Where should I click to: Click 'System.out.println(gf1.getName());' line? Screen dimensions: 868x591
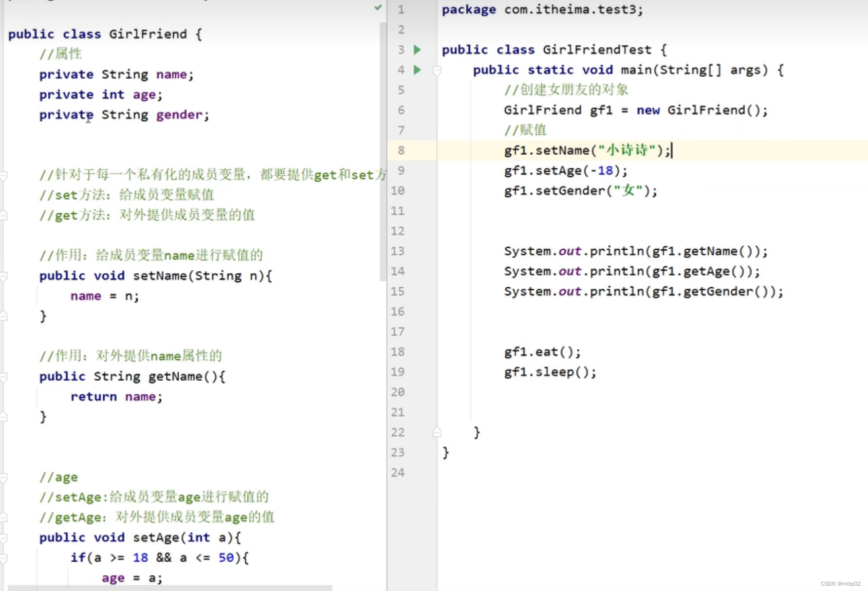(x=636, y=251)
